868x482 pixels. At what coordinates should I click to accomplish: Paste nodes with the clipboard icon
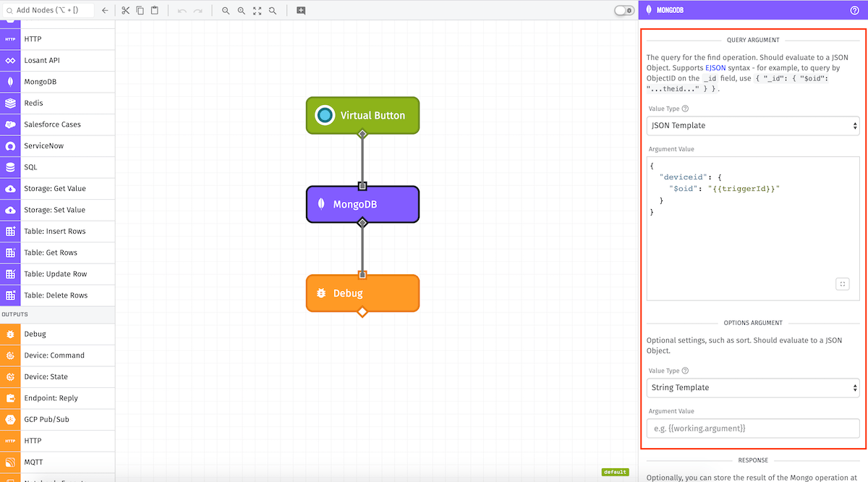click(x=155, y=11)
